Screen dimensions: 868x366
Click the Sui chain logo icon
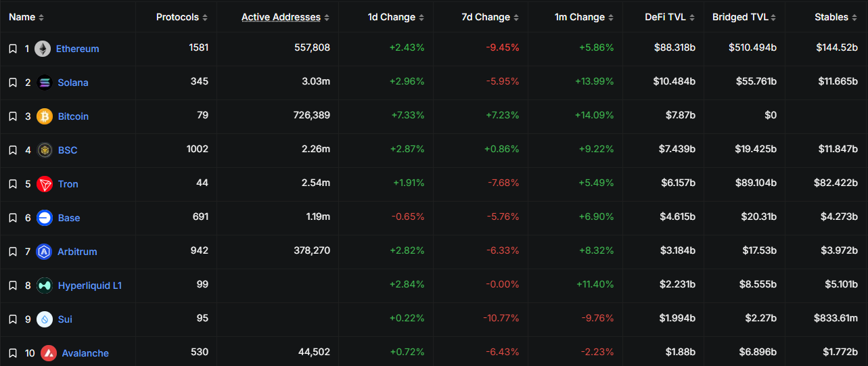(x=45, y=319)
